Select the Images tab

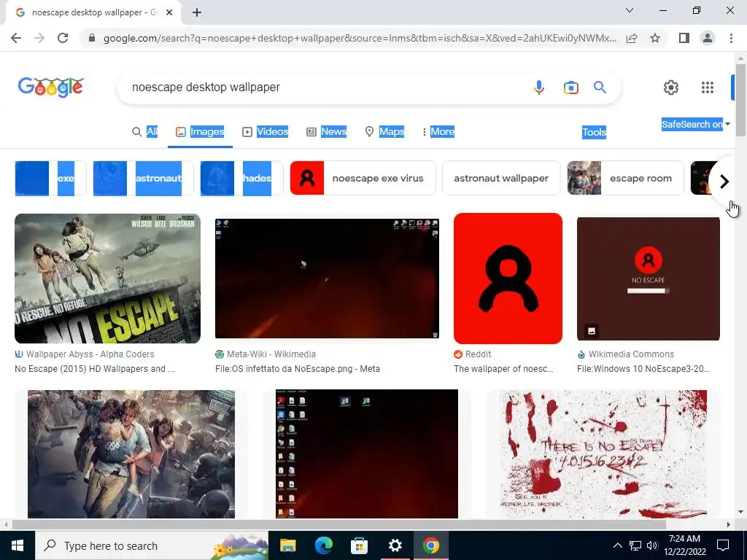(x=200, y=132)
